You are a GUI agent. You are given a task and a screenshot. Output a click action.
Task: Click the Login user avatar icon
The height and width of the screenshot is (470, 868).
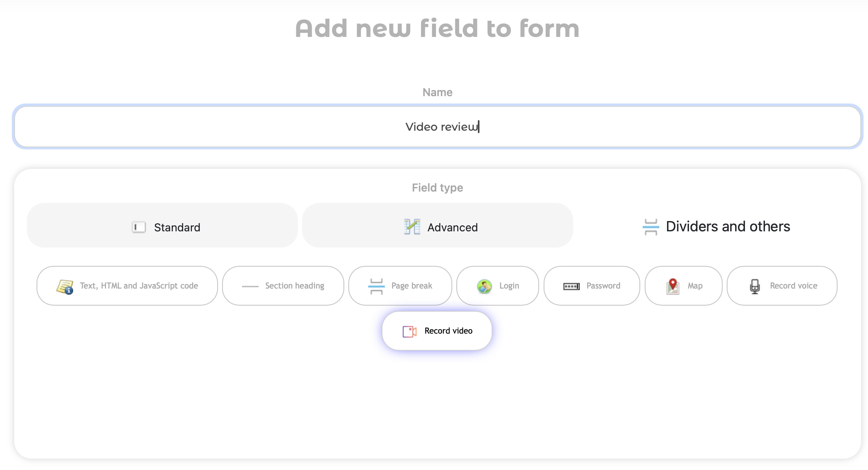(484, 286)
